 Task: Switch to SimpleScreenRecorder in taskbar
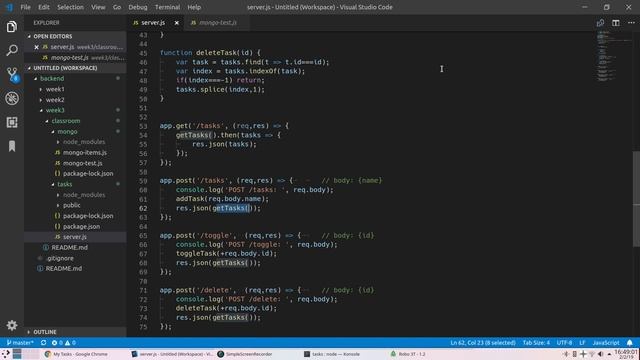point(245,354)
